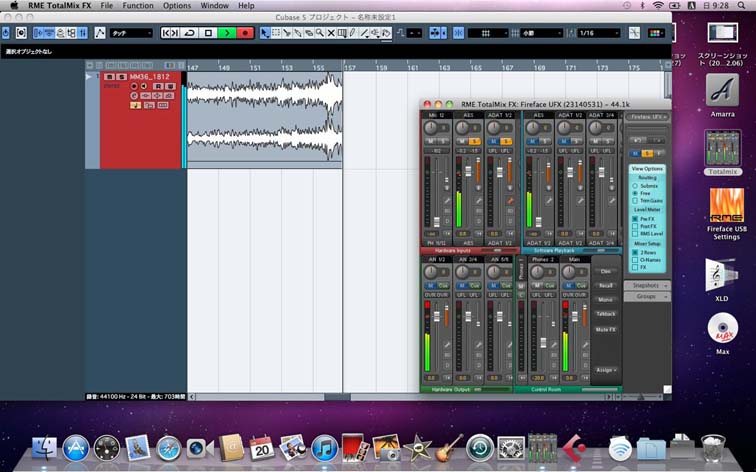Open the Help menu
The height and width of the screenshot is (472, 756).
[246, 6]
